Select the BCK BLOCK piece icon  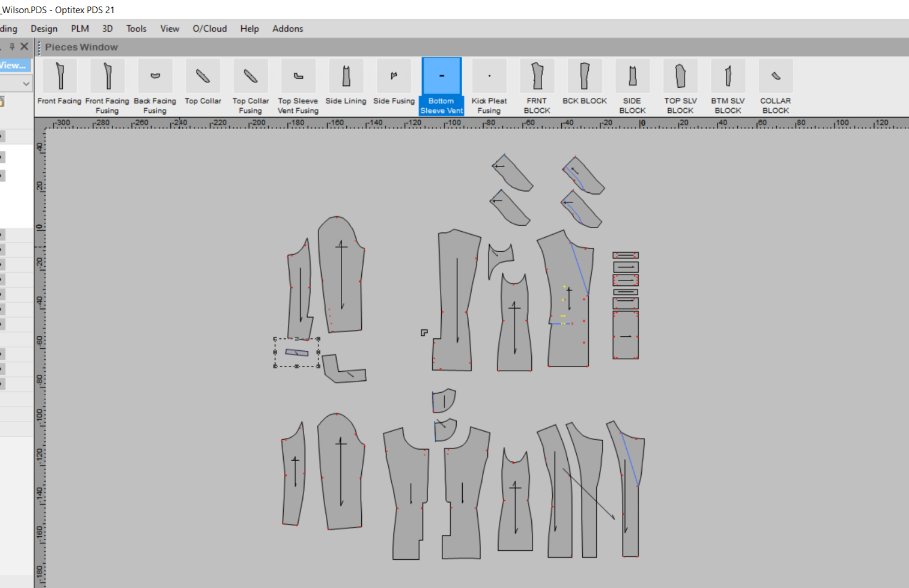point(584,76)
